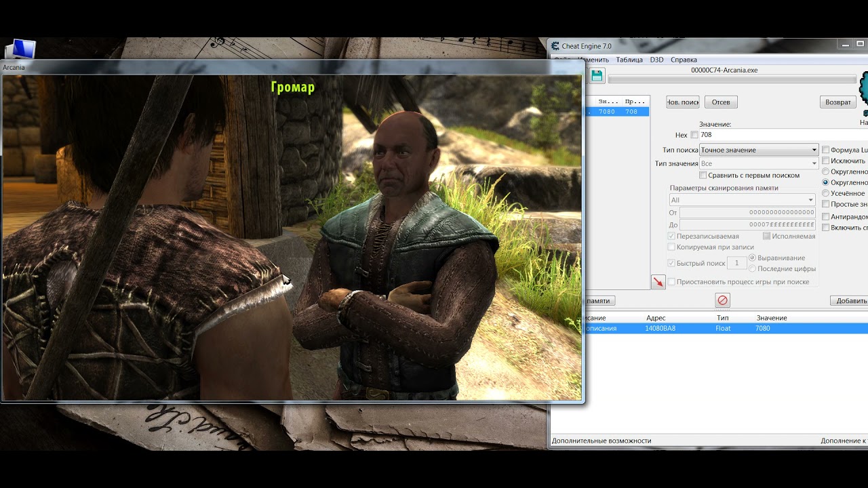Click the Значение column header in table
This screenshot has height=488, width=868.
(772, 318)
